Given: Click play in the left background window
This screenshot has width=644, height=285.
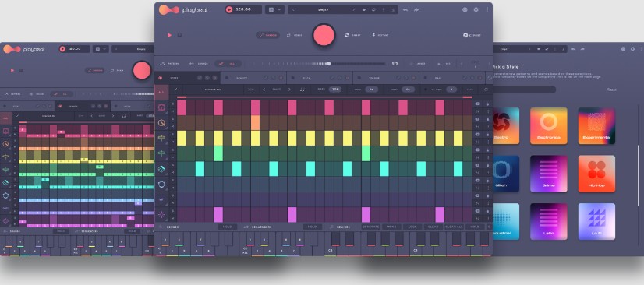Looking at the screenshot, I should point(12,70).
